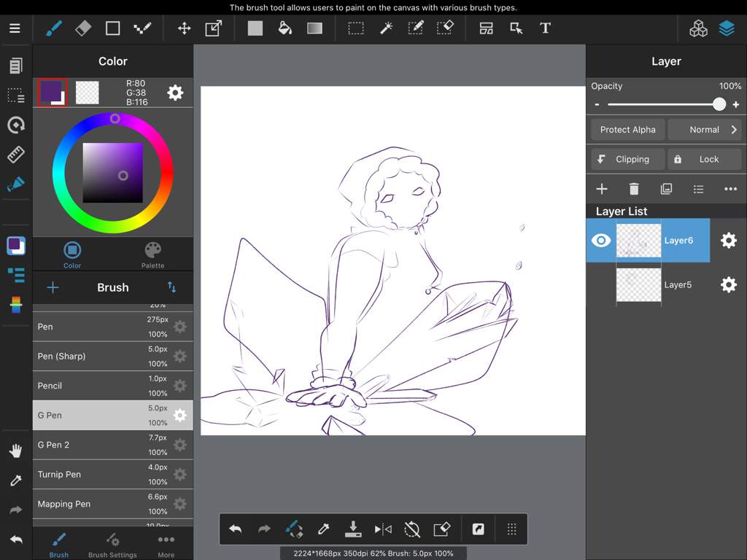Add a new layer
747x560 pixels.
(602, 189)
